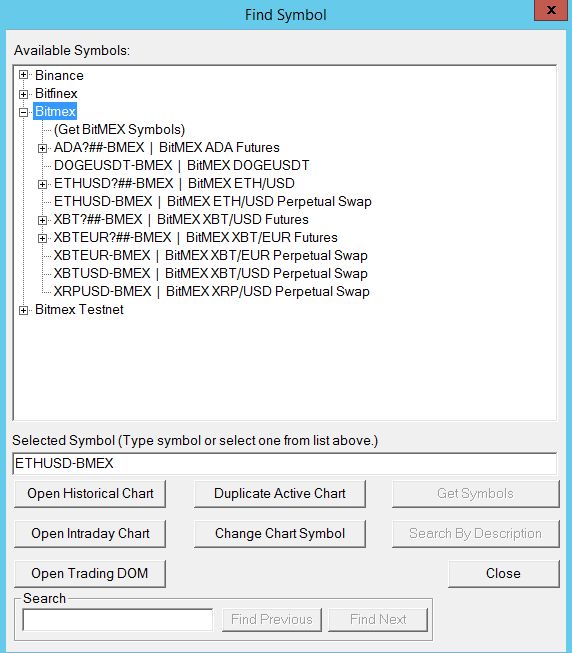
Task: Click the Close button
Action: click(504, 573)
